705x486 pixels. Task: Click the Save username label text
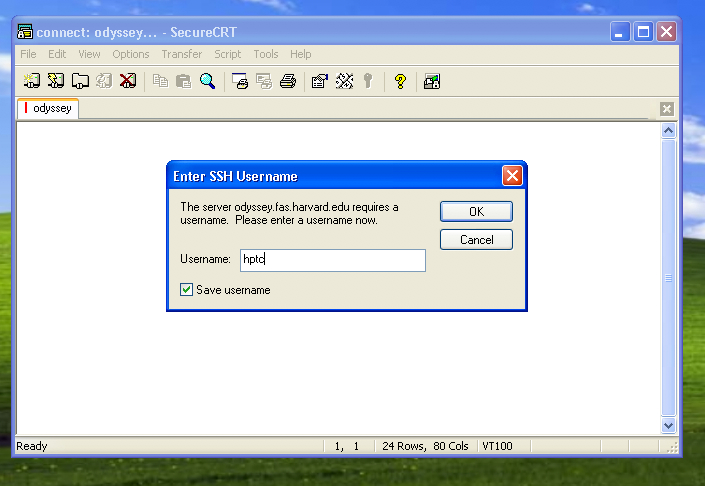233,290
